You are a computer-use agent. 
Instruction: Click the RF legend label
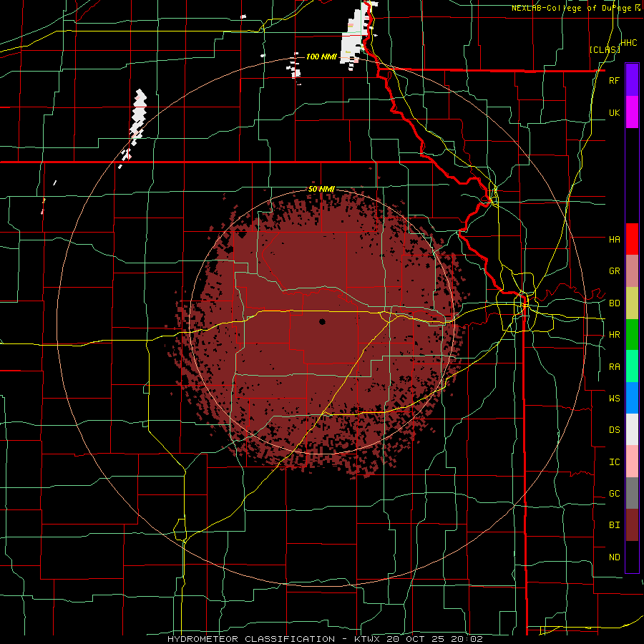(614, 80)
